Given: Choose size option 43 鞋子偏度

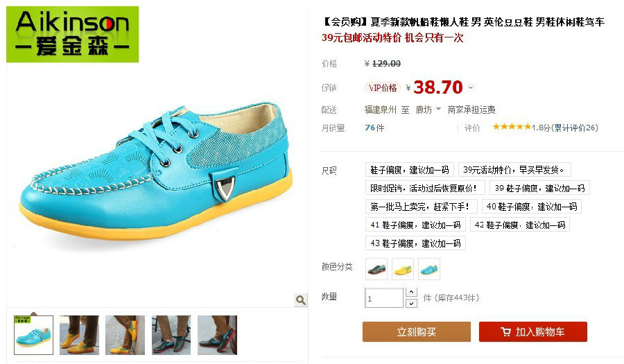Looking at the screenshot, I should coord(415,243).
